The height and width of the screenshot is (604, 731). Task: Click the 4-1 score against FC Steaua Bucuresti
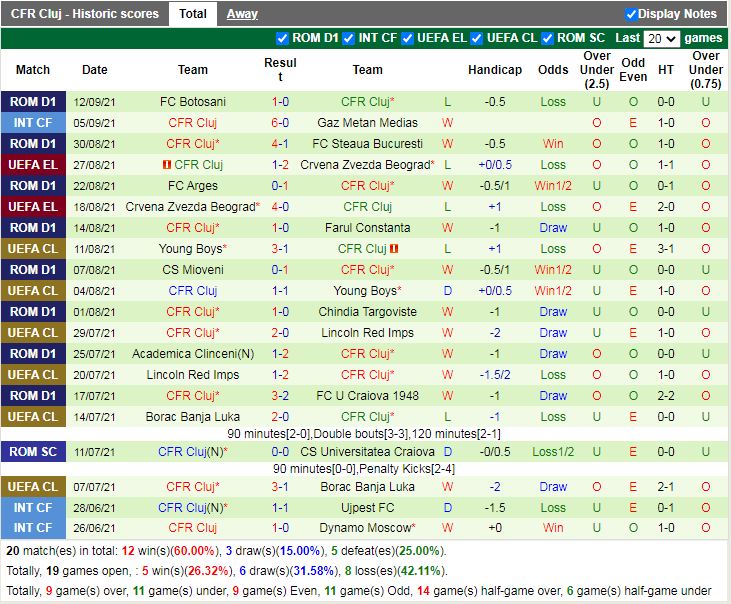(280, 144)
